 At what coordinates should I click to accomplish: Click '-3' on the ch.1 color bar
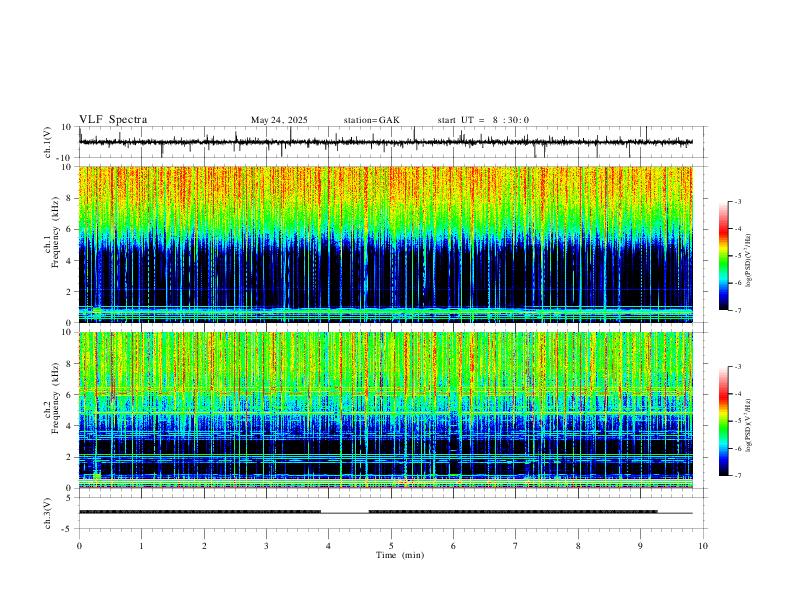click(x=737, y=201)
